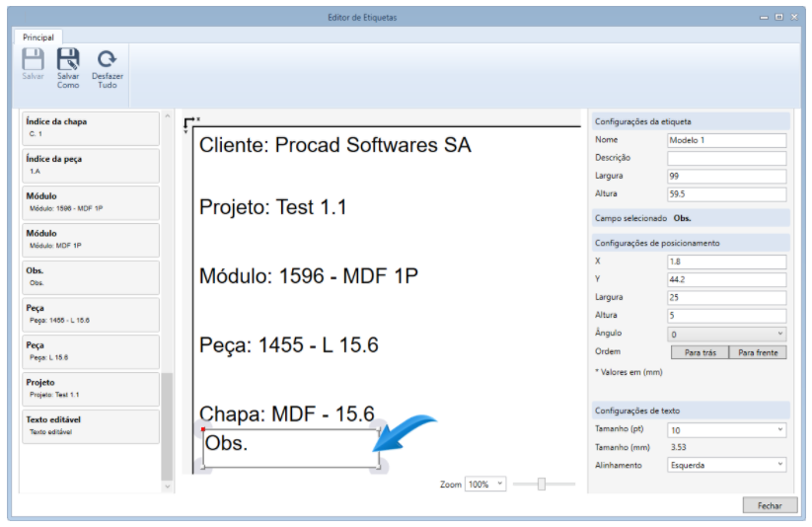Select Módulo: 1596 - MDF 1P card
This screenshot has width=812, height=527.
91,203
